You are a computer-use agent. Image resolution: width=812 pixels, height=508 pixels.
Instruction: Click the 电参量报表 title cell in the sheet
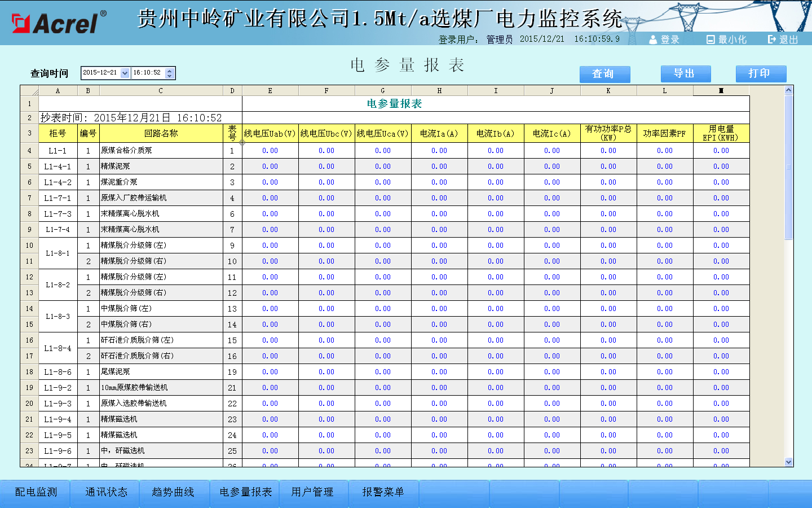(x=394, y=104)
